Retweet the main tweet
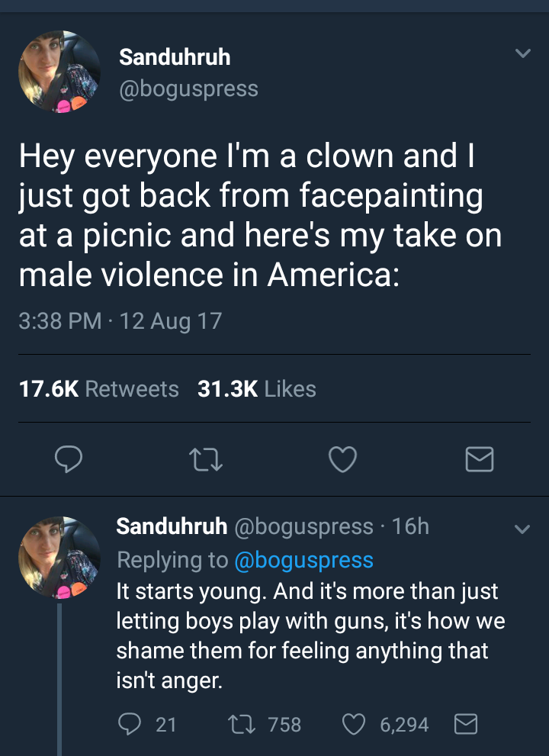Image resolution: width=549 pixels, height=756 pixels. [x=207, y=458]
